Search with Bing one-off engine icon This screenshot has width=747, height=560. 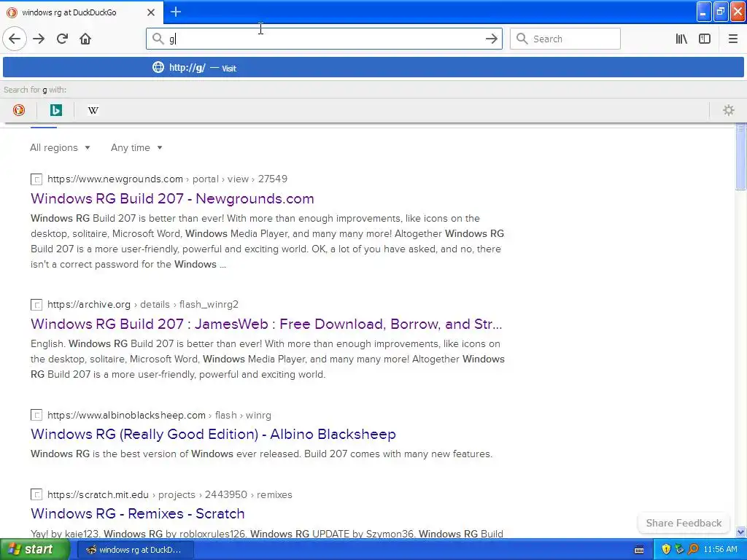[55, 110]
